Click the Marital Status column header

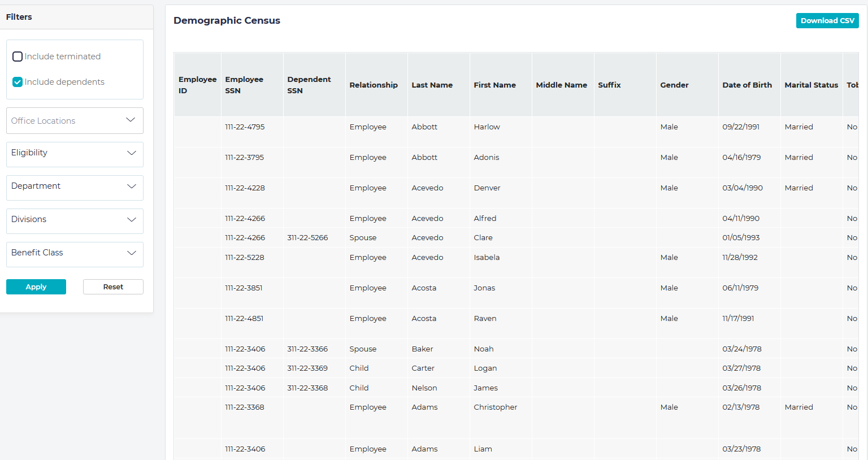click(811, 85)
